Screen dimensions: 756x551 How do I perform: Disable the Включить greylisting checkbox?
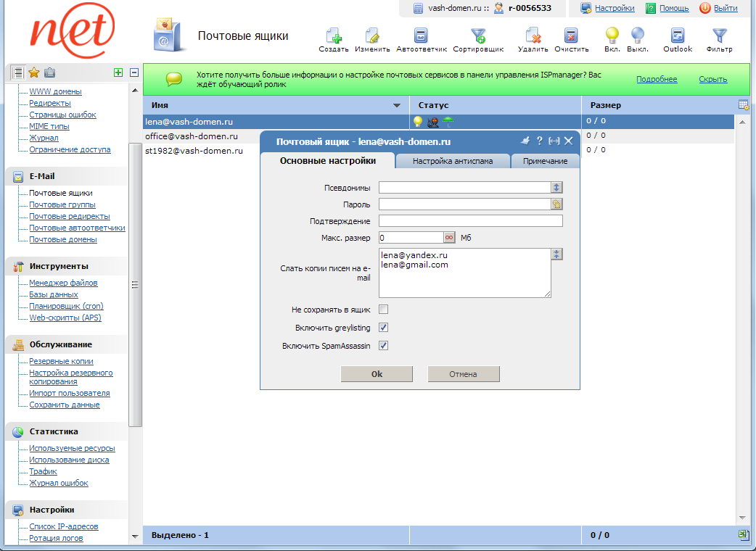[384, 328]
